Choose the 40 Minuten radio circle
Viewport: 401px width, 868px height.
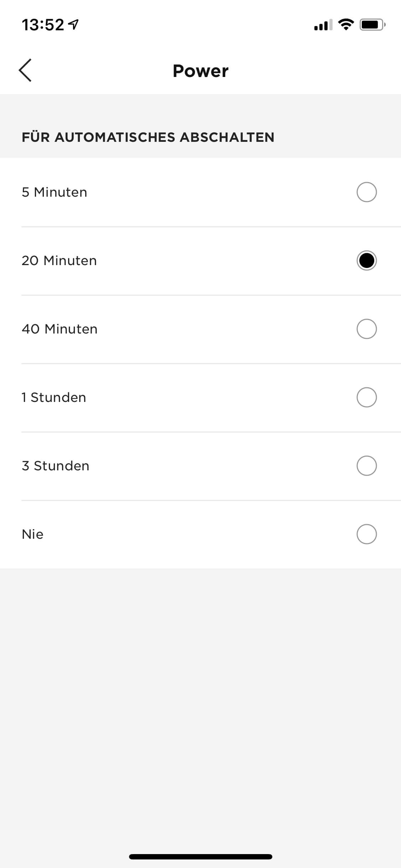366,329
